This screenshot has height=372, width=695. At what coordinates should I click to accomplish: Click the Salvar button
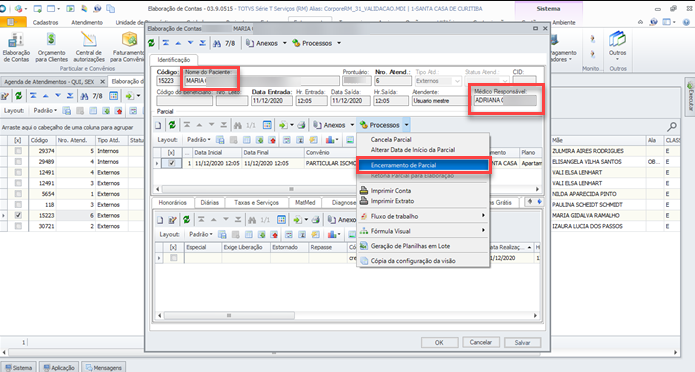coord(522,342)
